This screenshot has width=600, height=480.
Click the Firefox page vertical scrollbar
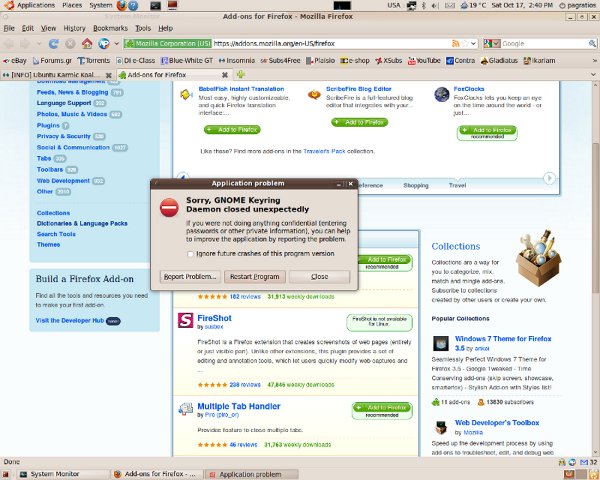[x=596, y=218]
